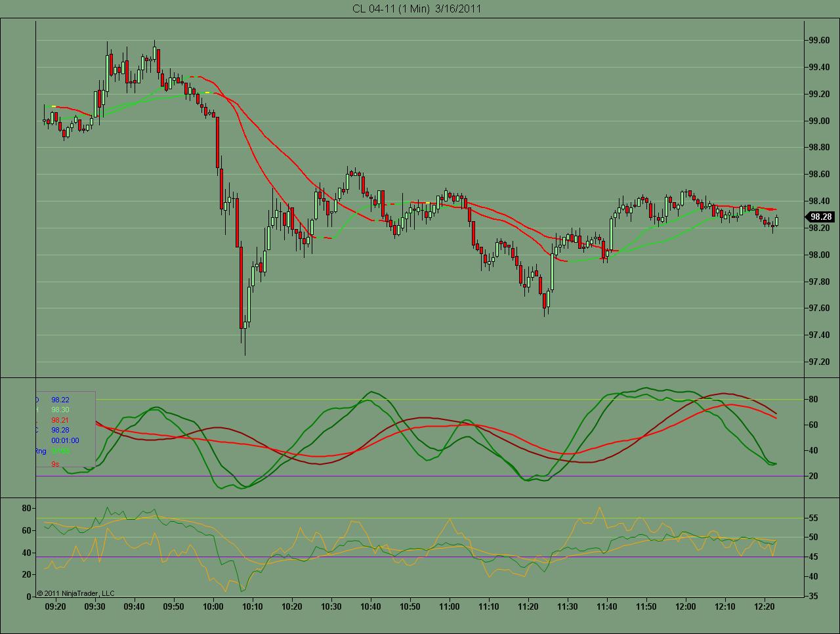
Task: Click the 12:00 time axis label
Action: pyautogui.click(x=686, y=607)
